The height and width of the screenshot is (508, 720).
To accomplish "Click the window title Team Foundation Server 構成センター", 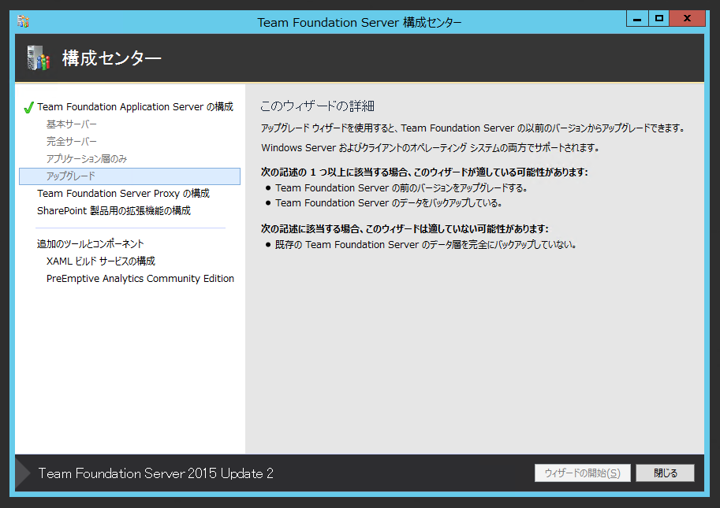I will (x=359, y=22).
